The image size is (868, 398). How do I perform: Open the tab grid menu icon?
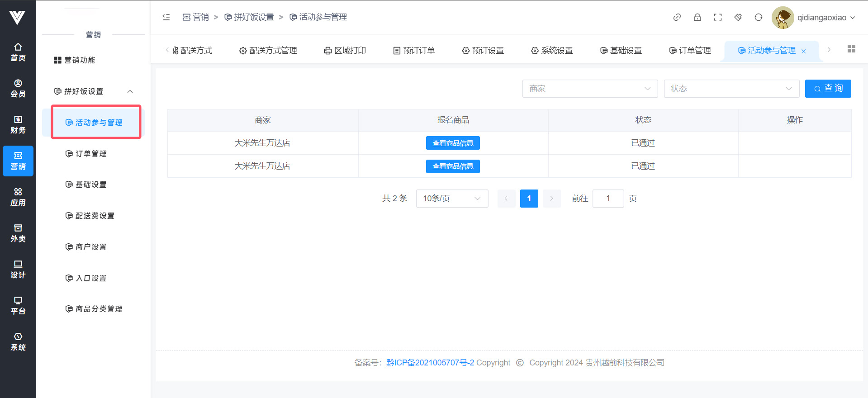(851, 49)
